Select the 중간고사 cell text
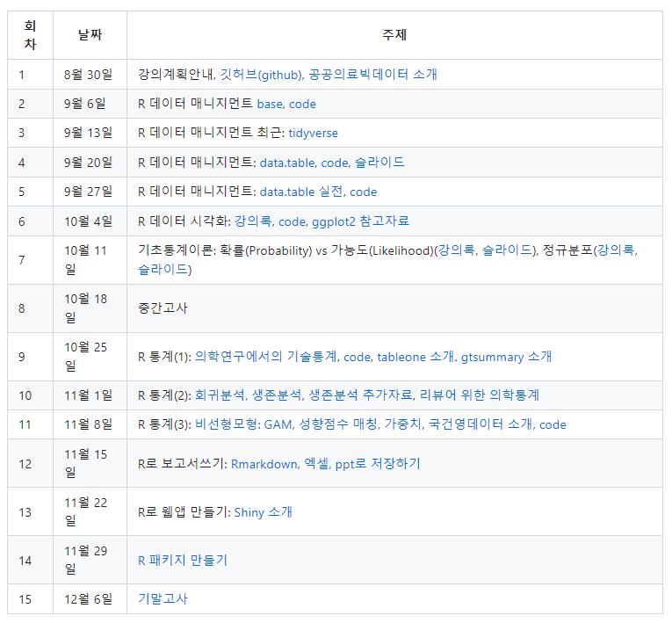The image size is (672, 623). [x=163, y=308]
